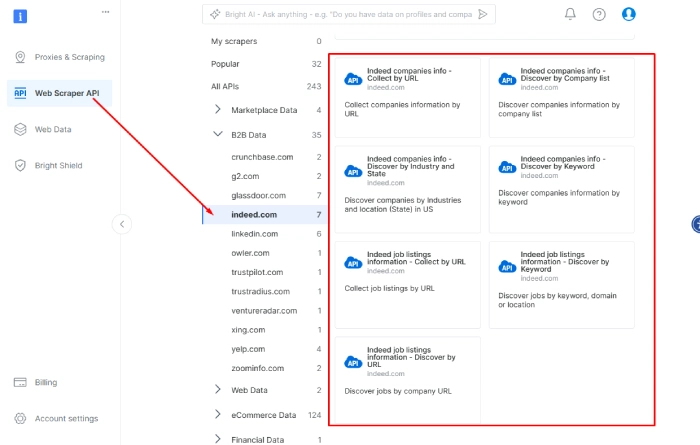700x445 pixels.
Task: Click the Bright AI search field
Action: 348,14
